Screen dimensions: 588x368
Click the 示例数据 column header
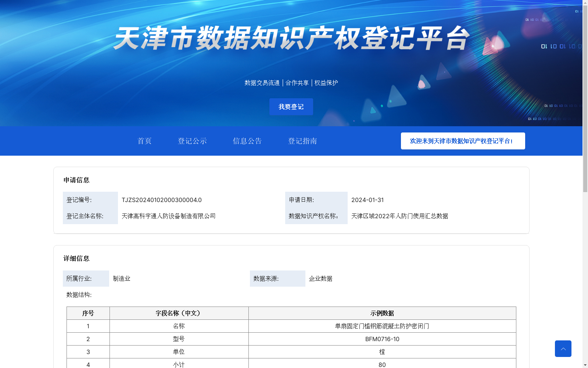(x=382, y=313)
